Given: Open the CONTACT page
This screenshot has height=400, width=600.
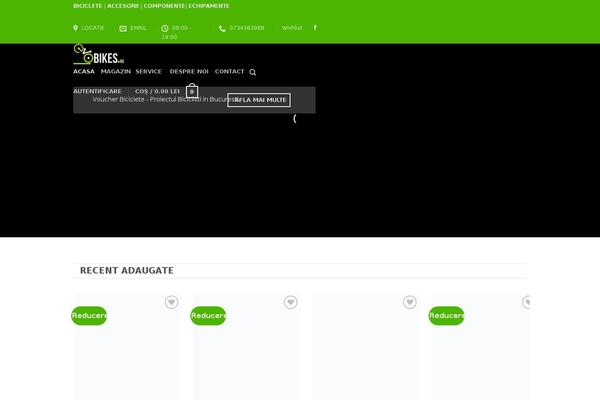Looking at the screenshot, I should 230,72.
